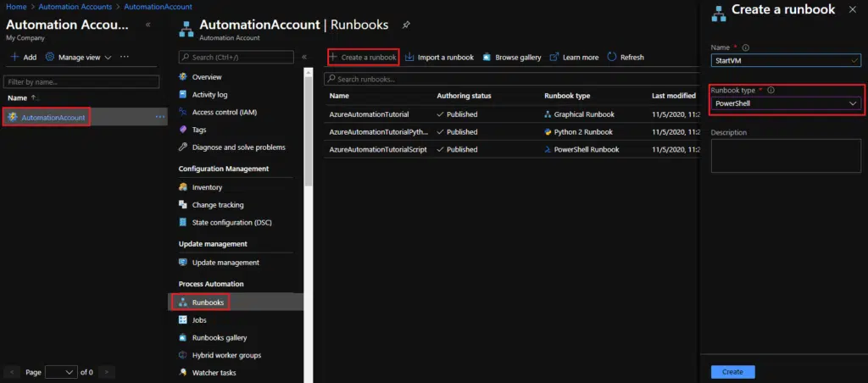Open the more options ellipsis beside Manage view
Image resolution: width=868 pixels, height=383 pixels.
[125, 57]
